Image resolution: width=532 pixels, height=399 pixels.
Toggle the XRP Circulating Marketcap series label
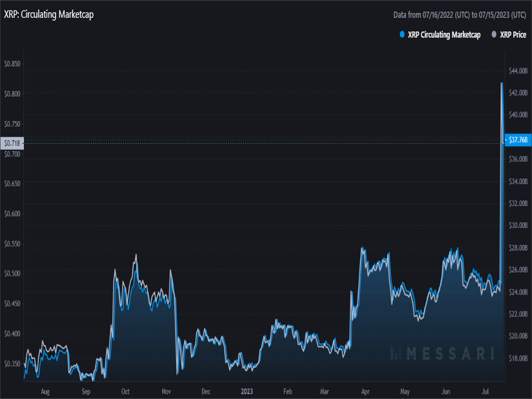click(444, 35)
